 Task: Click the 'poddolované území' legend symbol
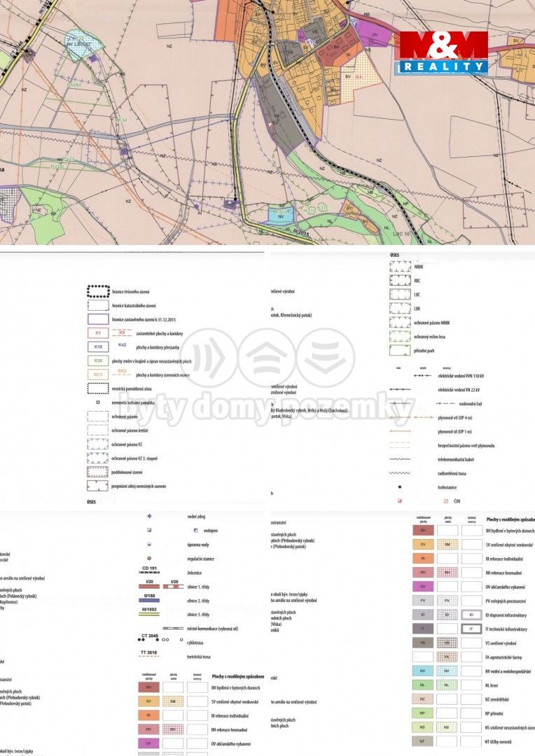pyautogui.click(x=97, y=472)
